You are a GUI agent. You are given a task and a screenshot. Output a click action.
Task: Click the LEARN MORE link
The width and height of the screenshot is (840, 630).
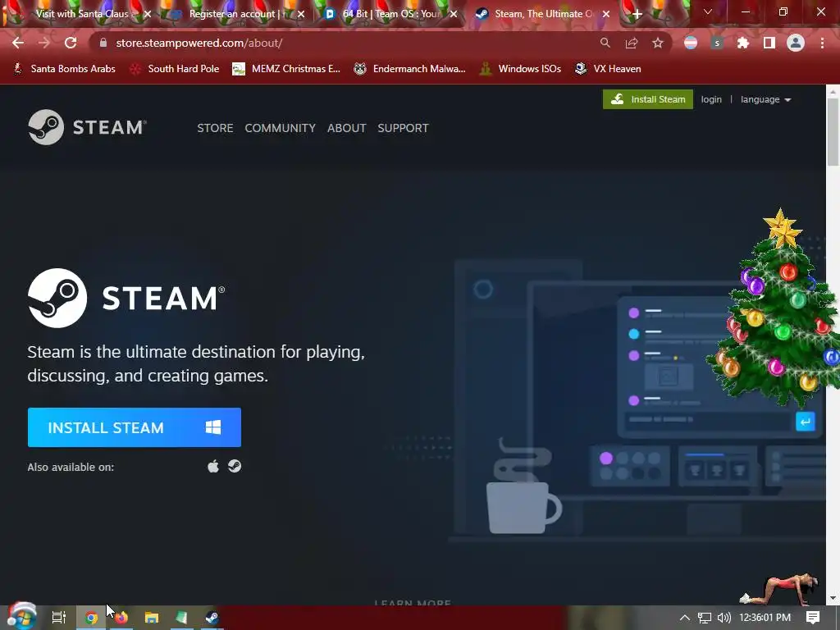[x=413, y=603]
